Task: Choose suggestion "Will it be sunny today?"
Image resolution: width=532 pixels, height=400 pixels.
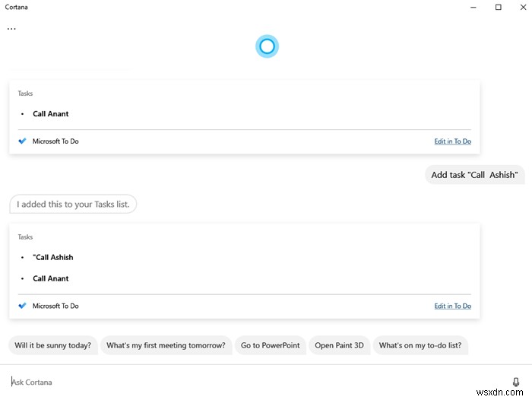Action: pyautogui.click(x=53, y=345)
